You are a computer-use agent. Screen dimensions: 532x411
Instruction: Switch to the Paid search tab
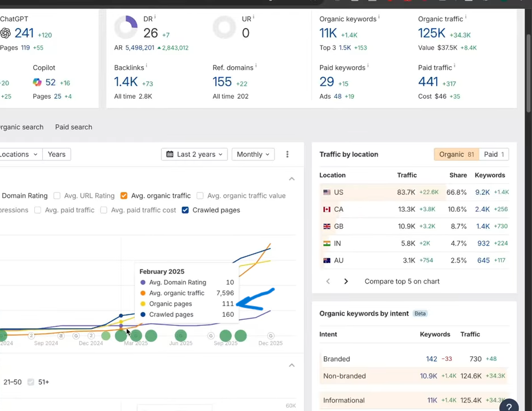pyautogui.click(x=74, y=127)
